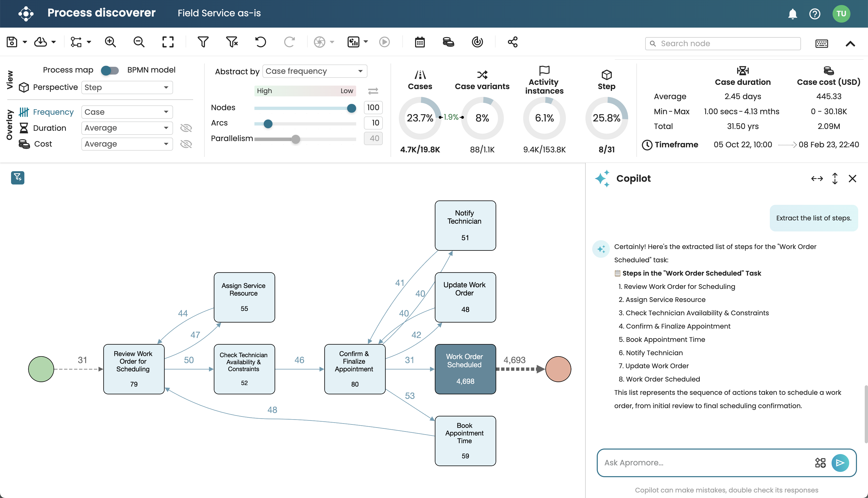Undo the last action

[x=260, y=42]
